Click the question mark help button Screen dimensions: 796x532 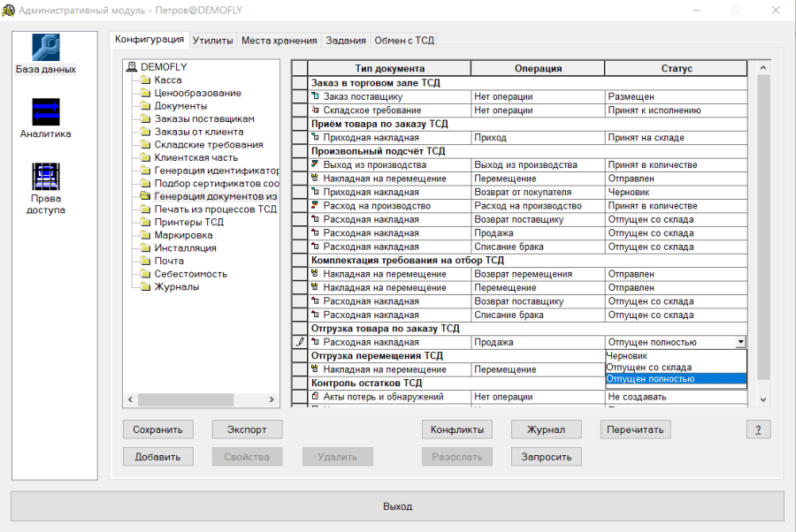coord(757,430)
